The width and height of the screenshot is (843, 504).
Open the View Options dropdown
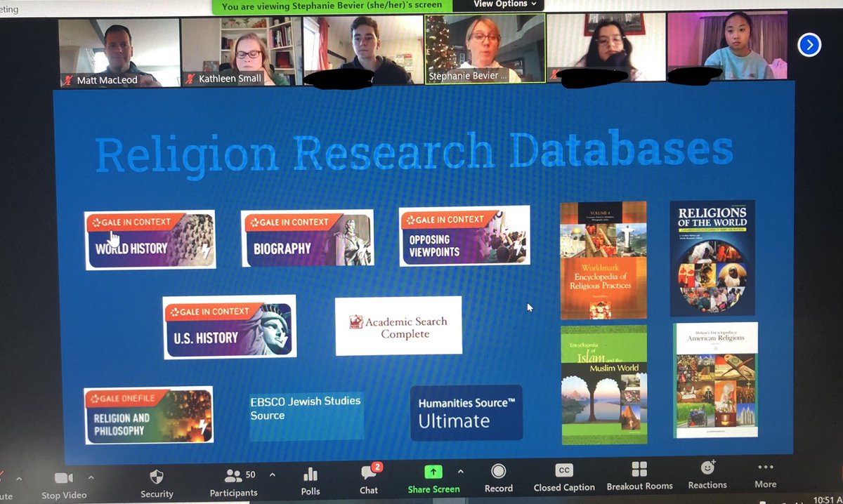pos(504,5)
